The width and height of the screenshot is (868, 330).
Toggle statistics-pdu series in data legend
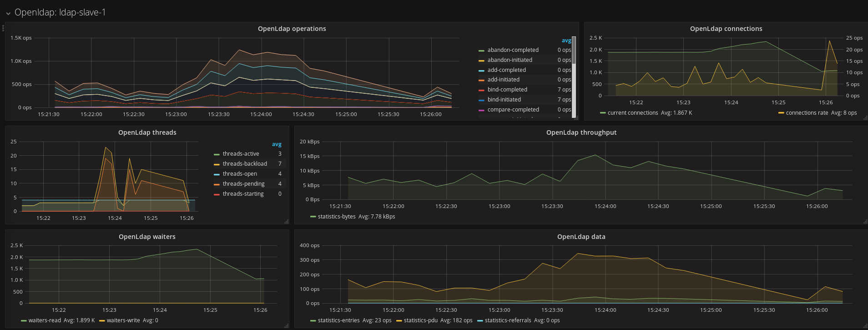tap(421, 320)
